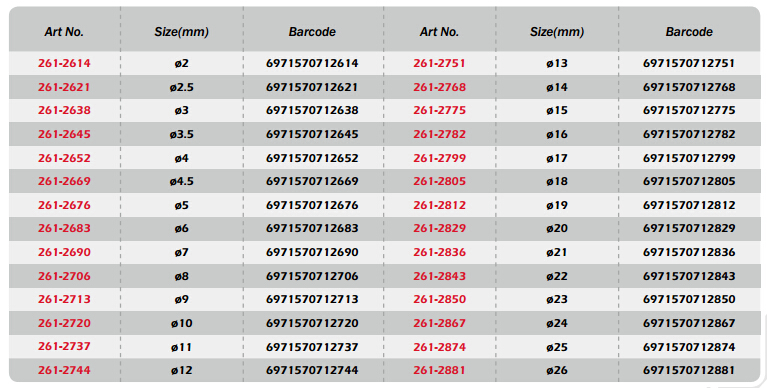Open article 261-2867
The height and width of the screenshot is (388, 767).
(439, 323)
